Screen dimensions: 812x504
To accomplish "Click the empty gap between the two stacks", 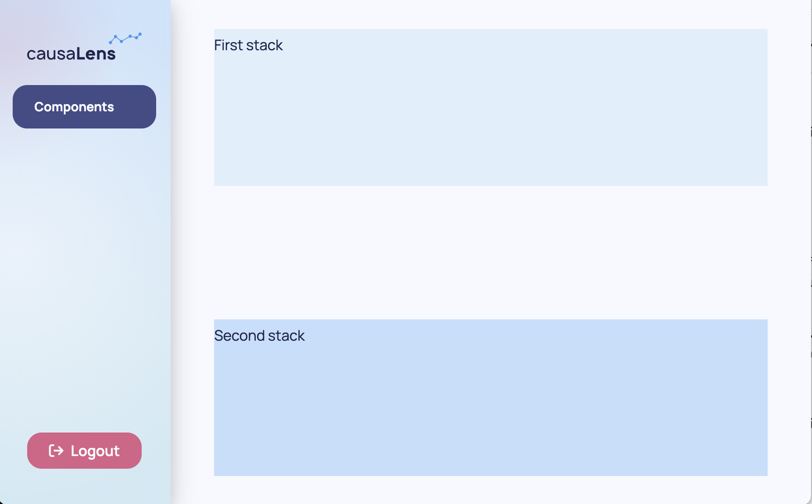I will tap(491, 252).
